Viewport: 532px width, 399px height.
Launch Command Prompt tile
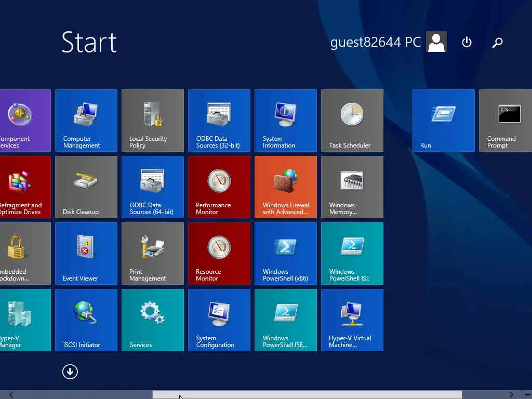[x=506, y=121]
